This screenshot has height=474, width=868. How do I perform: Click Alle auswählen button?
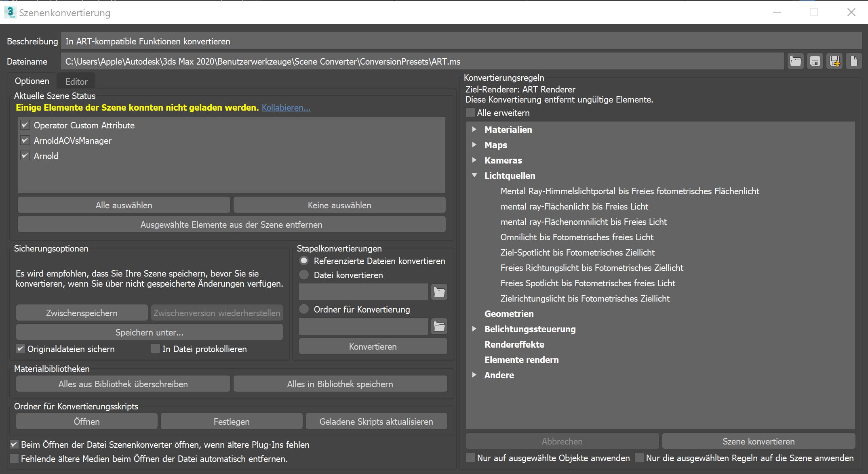(x=124, y=205)
